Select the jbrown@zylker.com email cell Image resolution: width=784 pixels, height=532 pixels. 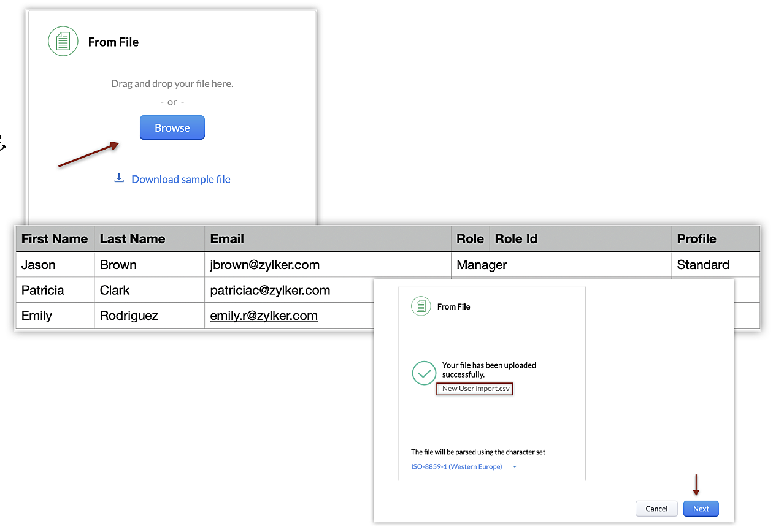point(264,265)
